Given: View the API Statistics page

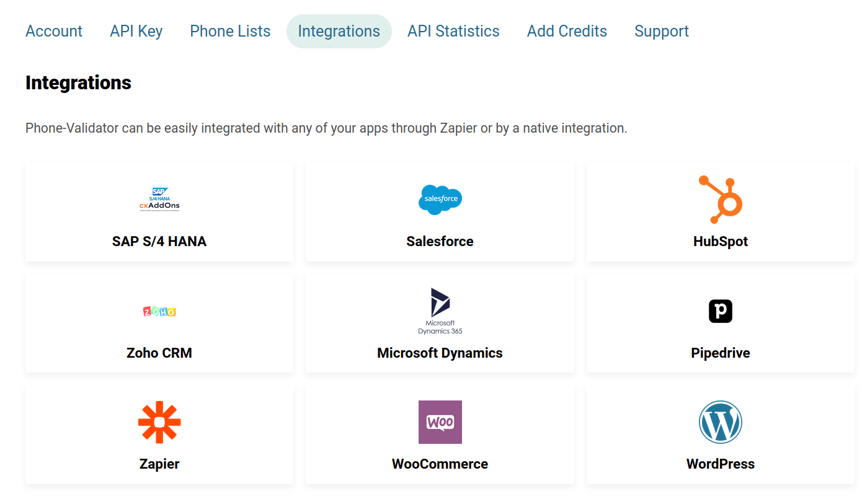Looking at the screenshot, I should tap(453, 30).
